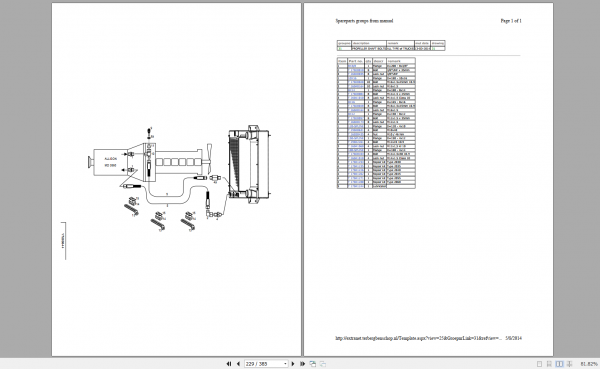Image resolution: width=600 pixels, height=369 pixels.
Task: Go to the next page
Action: tap(293, 364)
